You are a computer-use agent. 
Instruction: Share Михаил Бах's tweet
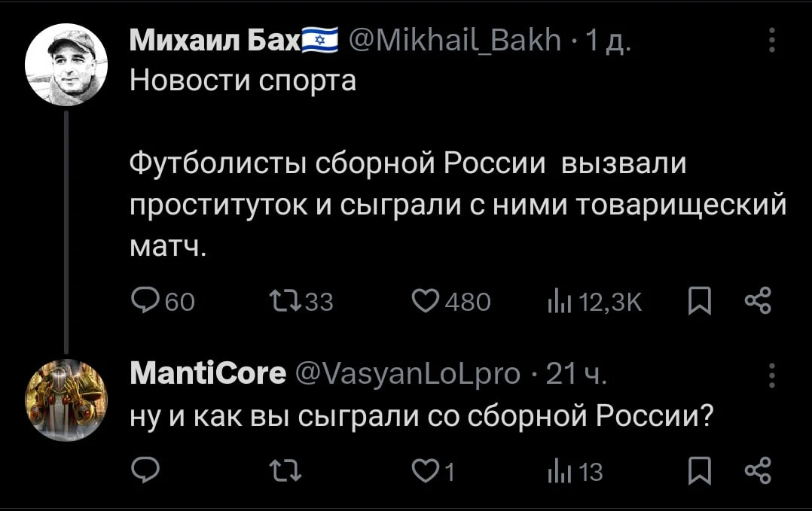pos(758,300)
